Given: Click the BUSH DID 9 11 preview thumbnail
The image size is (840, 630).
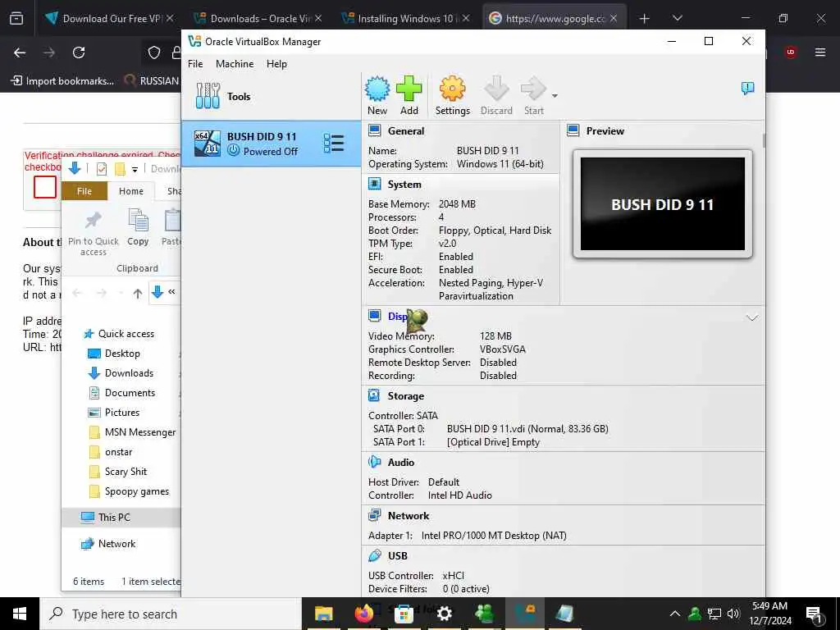Looking at the screenshot, I should pyautogui.click(x=662, y=203).
